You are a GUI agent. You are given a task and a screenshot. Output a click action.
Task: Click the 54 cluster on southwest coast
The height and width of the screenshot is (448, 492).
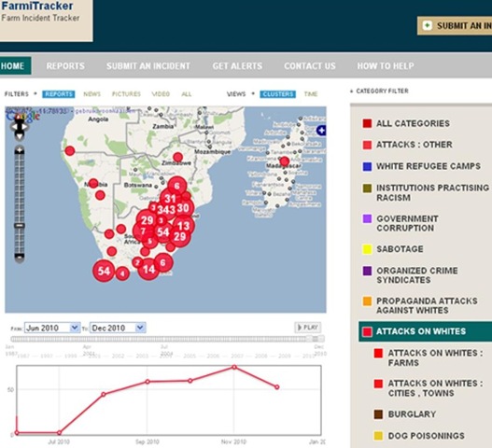coord(104,271)
